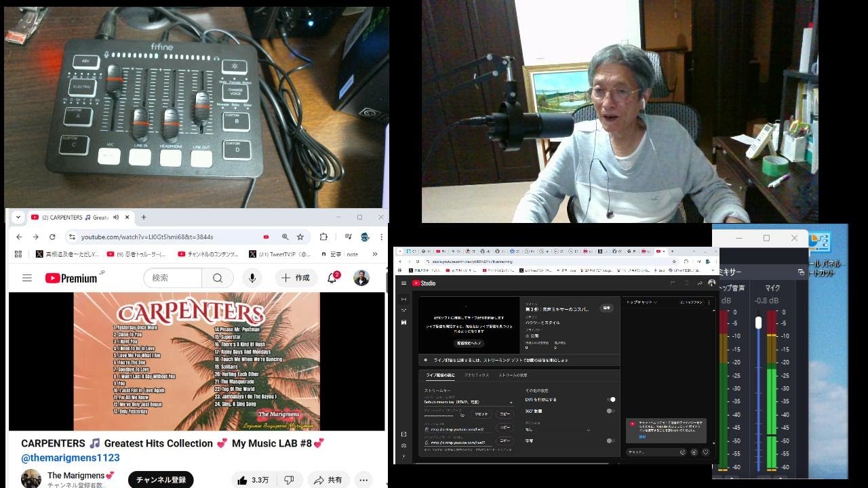
Task: Like the Carpenters video
Action: [x=253, y=480]
